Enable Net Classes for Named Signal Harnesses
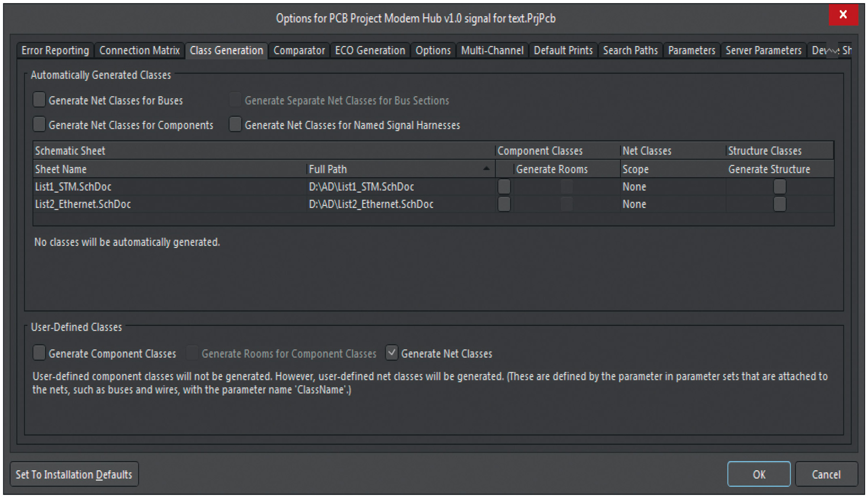Viewport: 868px width, 497px height. pos(235,124)
